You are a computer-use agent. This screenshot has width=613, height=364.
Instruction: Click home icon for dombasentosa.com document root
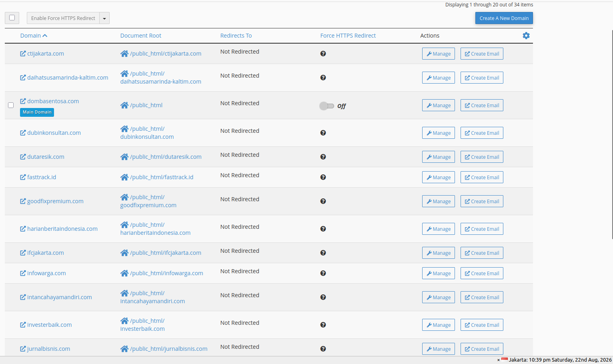[124, 105]
